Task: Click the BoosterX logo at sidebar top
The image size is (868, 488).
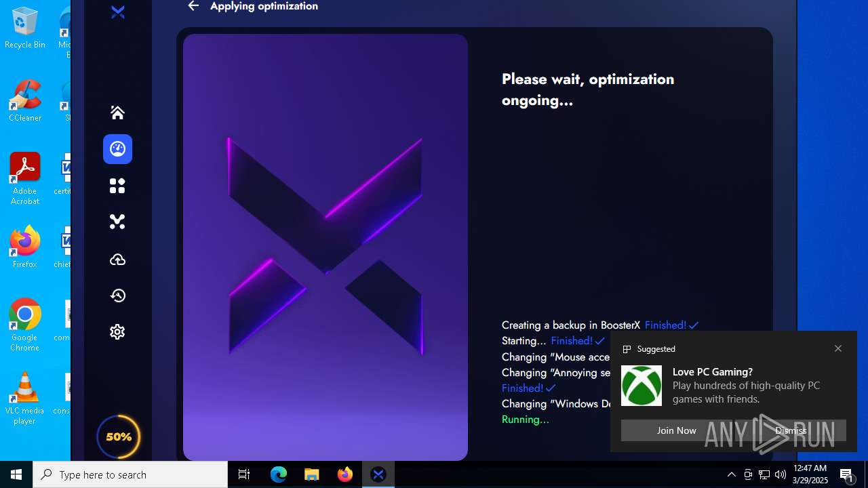Action: (117, 12)
